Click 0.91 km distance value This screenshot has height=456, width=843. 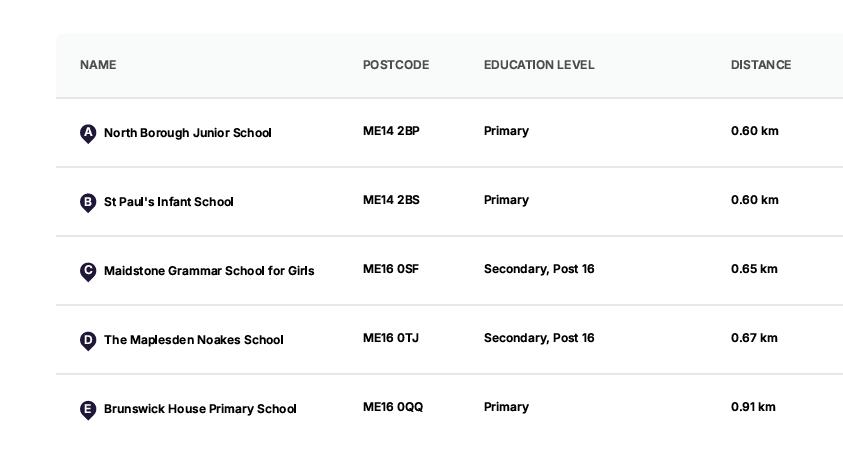[753, 407]
